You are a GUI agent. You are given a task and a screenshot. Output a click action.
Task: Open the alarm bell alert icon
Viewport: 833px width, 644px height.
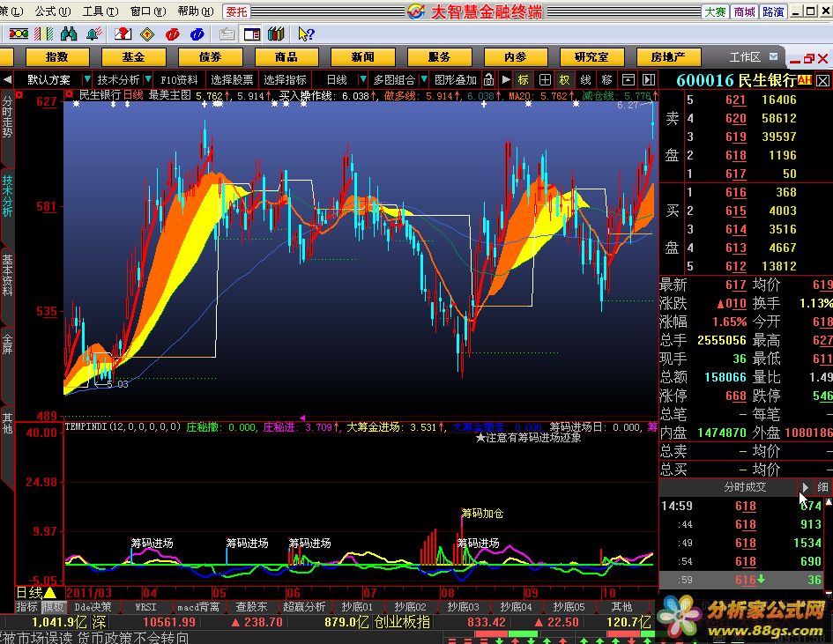94,34
